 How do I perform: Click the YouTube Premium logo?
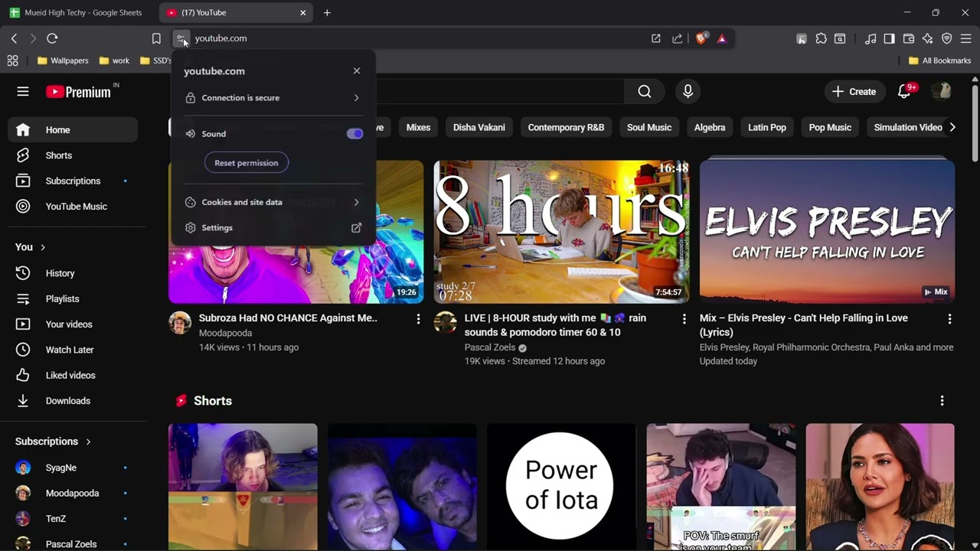[78, 92]
